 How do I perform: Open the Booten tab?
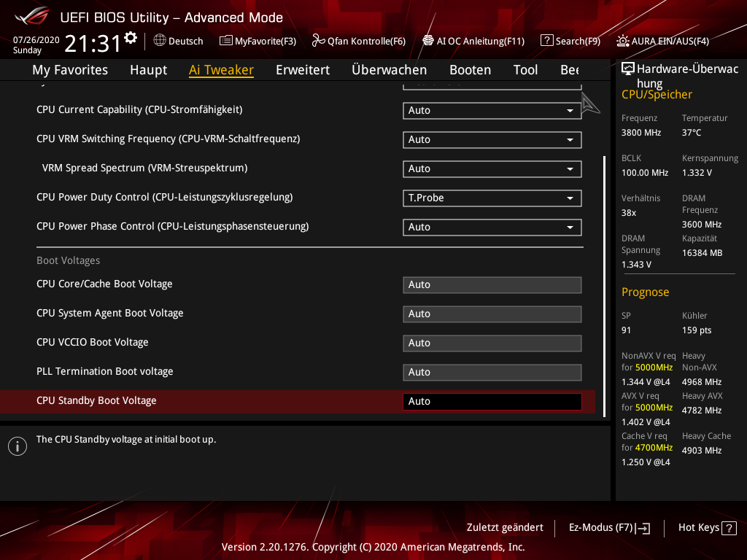point(471,70)
